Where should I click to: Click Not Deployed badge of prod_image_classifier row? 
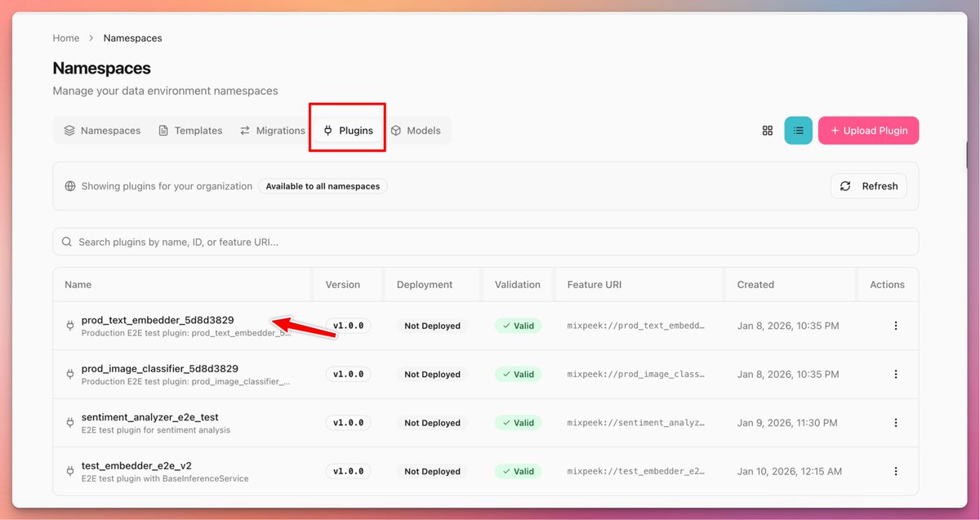(x=433, y=374)
